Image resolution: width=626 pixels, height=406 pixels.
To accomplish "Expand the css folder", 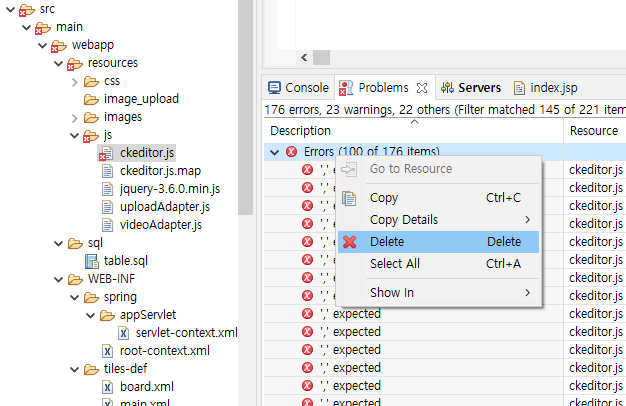I will pyautogui.click(x=75, y=82).
